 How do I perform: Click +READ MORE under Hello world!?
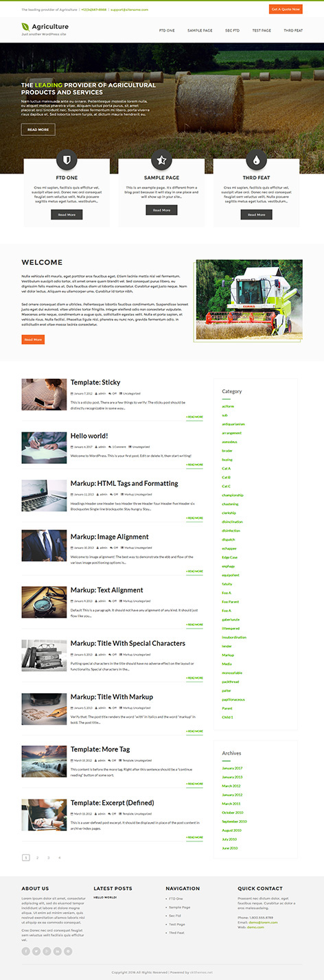coord(194,465)
